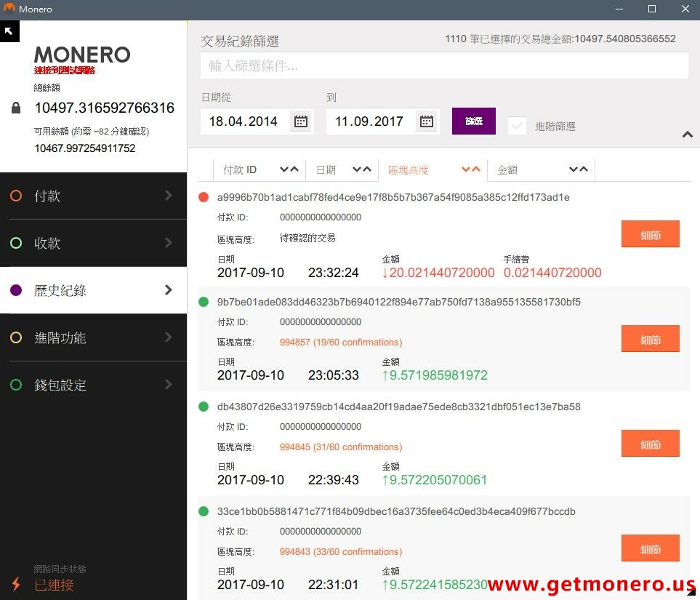The height and width of the screenshot is (600, 700).
Task: Click the green status dot of transaction 9b7be01a
Action: pos(204,302)
